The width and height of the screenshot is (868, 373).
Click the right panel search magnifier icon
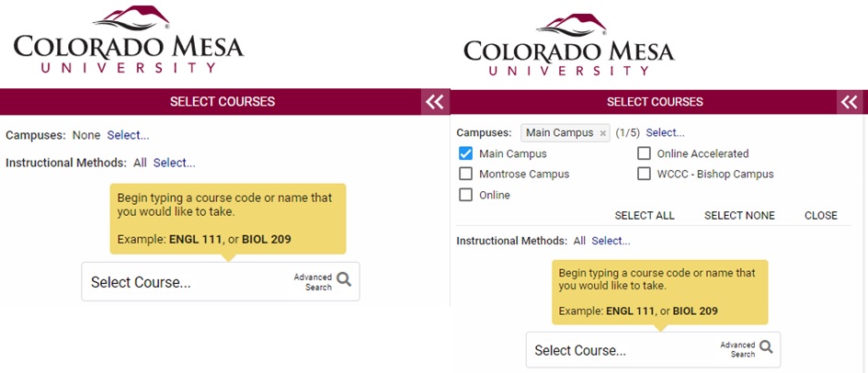(x=765, y=347)
